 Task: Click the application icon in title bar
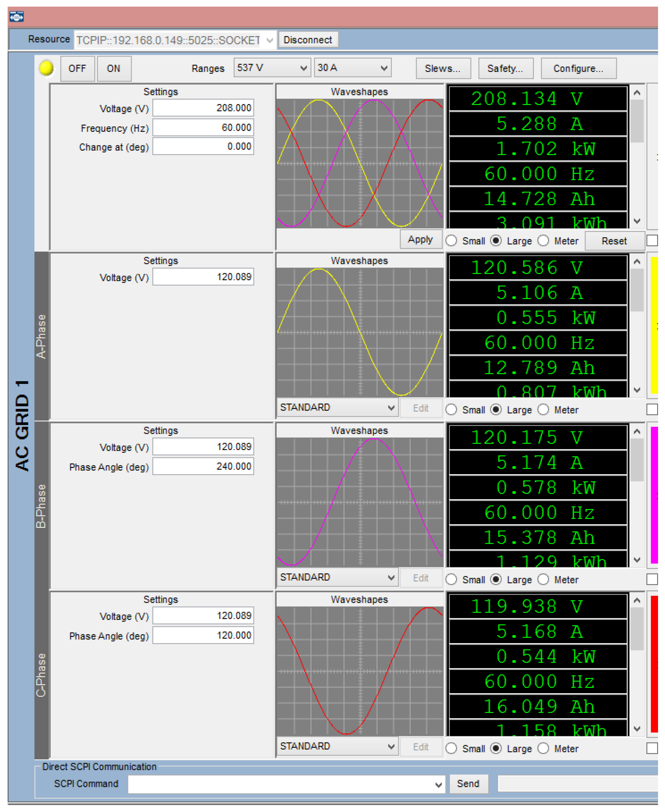click(x=17, y=17)
